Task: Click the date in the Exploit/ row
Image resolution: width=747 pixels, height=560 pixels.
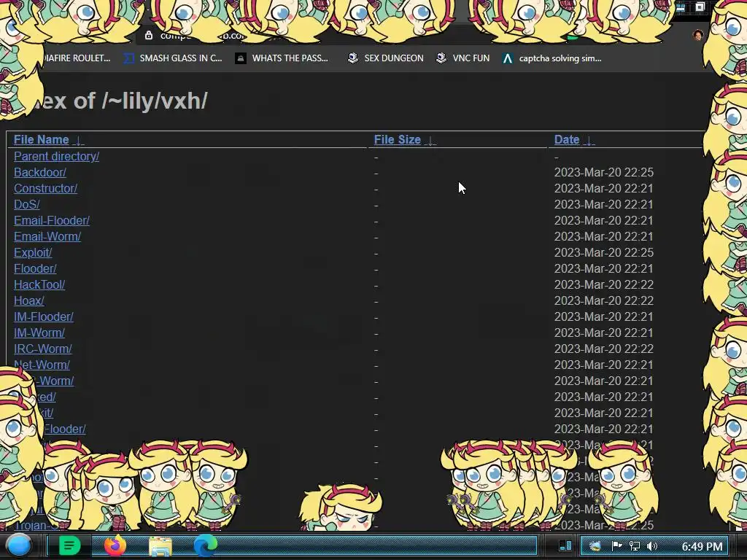Action: point(603,252)
